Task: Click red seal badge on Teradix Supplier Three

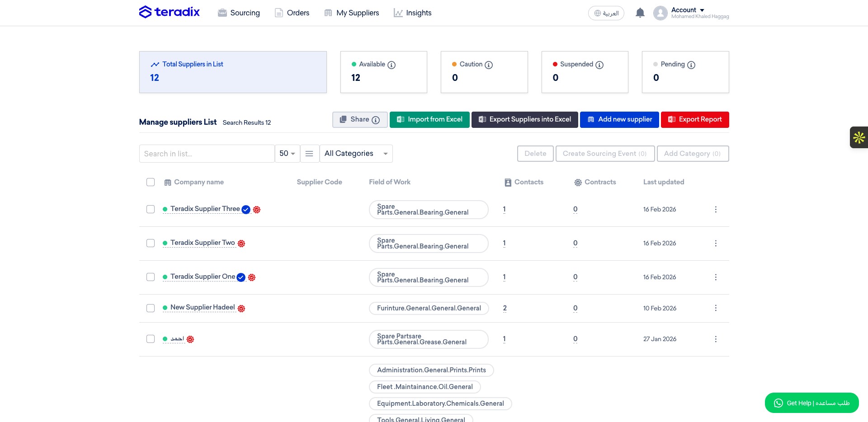Action: 257,210
